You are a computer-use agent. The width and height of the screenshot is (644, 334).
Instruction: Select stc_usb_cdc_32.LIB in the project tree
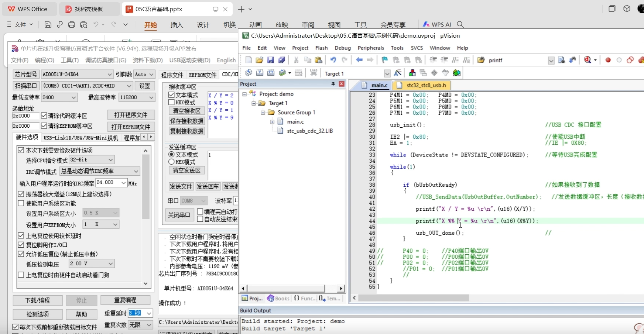click(x=310, y=131)
